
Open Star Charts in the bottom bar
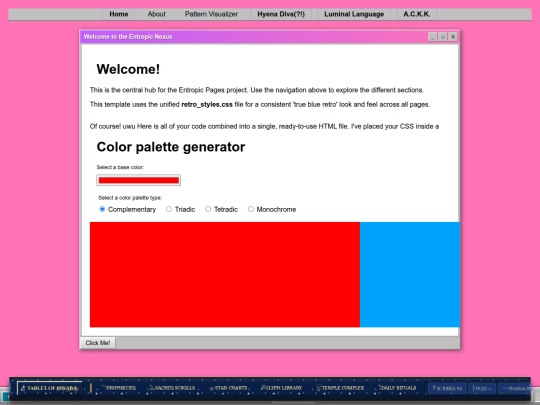click(x=228, y=388)
